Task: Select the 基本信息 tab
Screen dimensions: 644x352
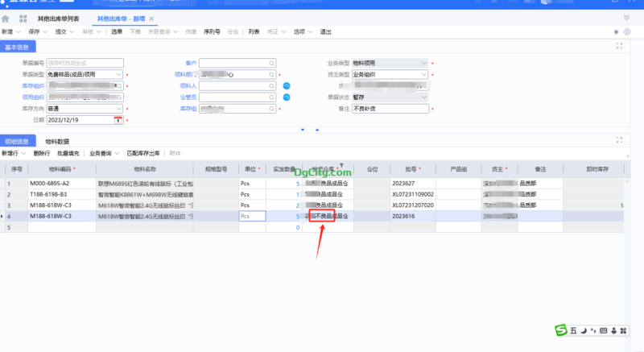Action: pyautogui.click(x=17, y=48)
